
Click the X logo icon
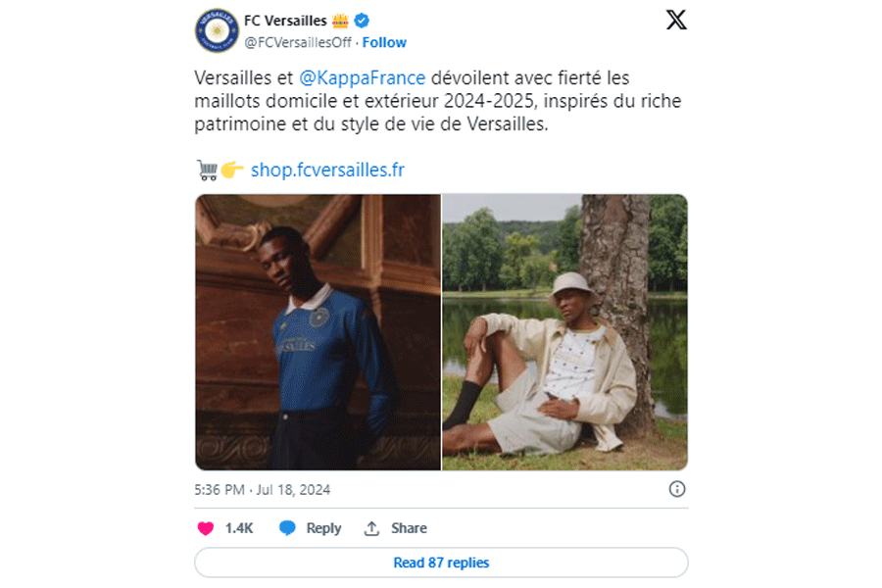click(676, 20)
